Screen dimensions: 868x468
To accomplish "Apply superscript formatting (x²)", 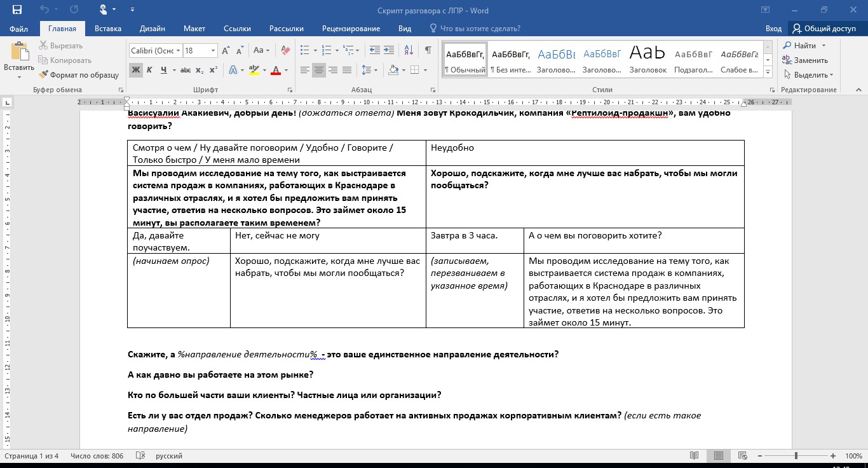I will (213, 70).
